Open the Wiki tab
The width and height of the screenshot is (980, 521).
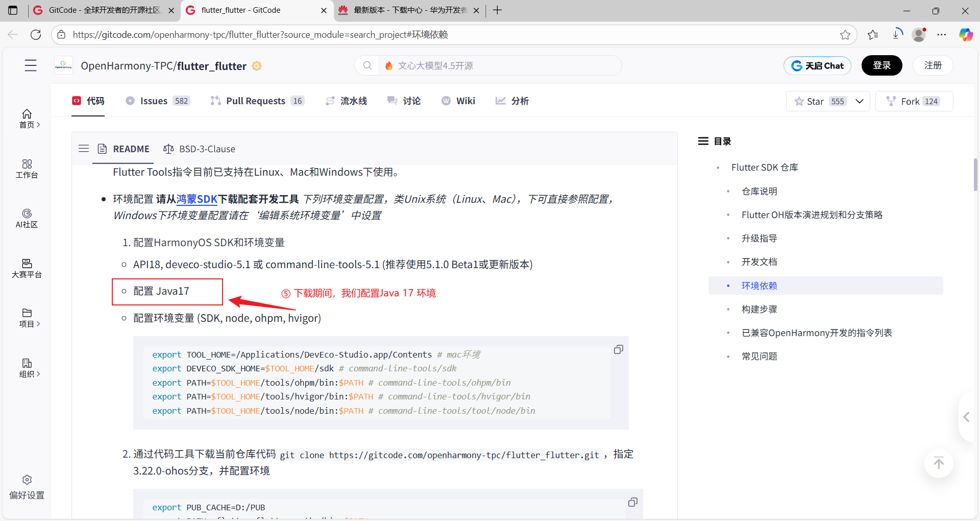coord(458,101)
